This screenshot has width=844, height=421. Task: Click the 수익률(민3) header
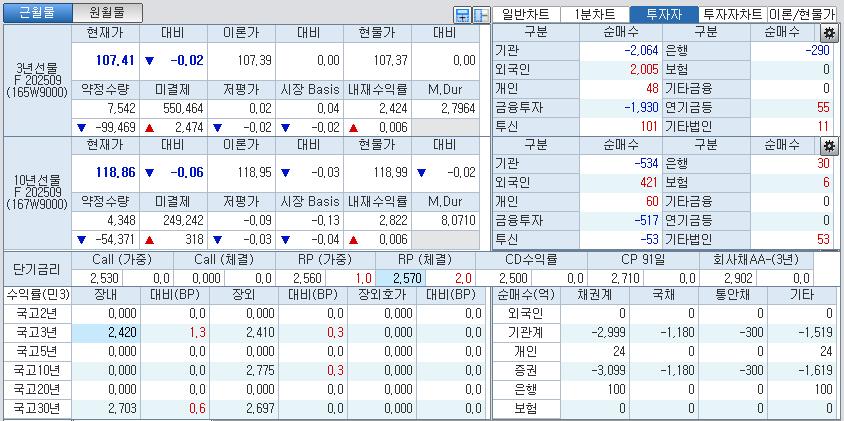(38, 295)
